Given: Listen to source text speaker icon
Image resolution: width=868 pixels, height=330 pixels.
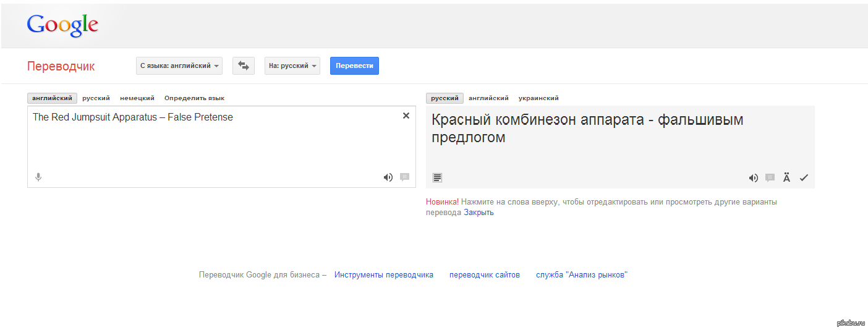Looking at the screenshot, I should coord(388,177).
